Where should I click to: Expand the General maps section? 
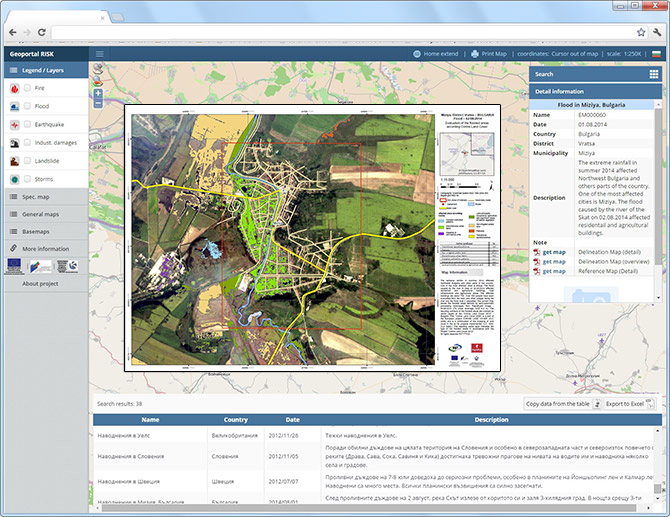46,214
